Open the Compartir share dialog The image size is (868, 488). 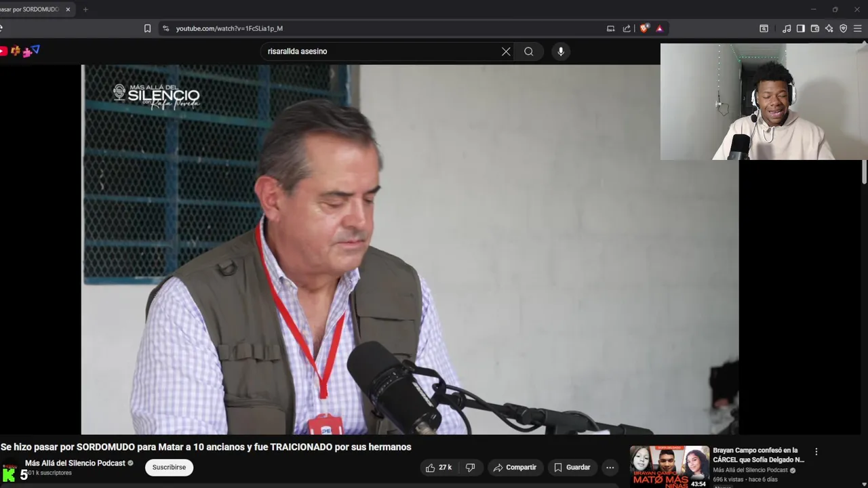(x=515, y=468)
